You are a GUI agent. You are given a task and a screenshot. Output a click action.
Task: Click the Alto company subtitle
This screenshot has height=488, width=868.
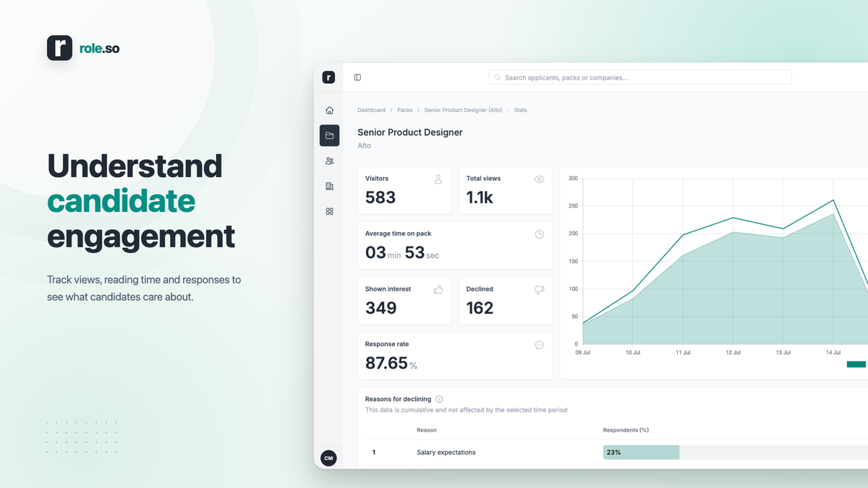364,145
